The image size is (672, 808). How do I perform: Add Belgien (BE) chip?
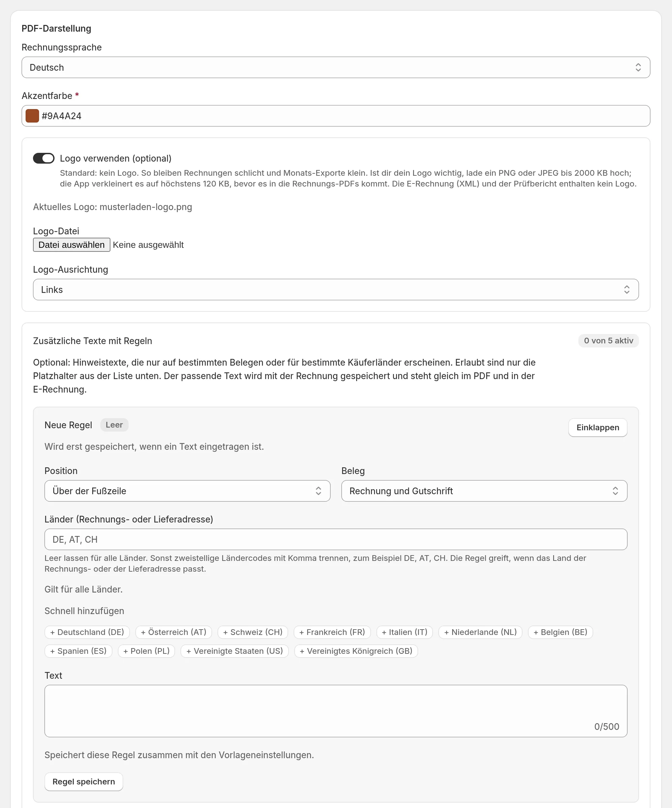[560, 632]
